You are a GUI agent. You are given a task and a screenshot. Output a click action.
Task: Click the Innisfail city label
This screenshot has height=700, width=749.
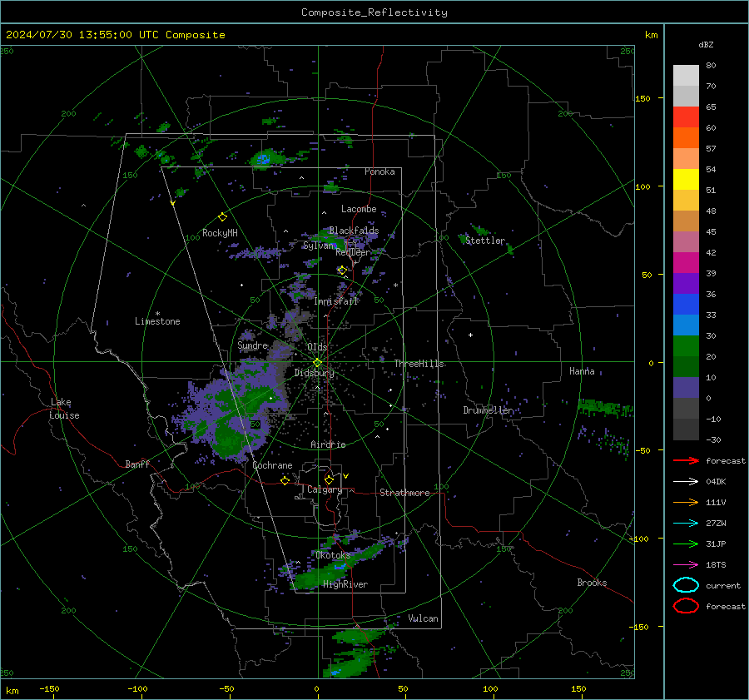tap(336, 301)
